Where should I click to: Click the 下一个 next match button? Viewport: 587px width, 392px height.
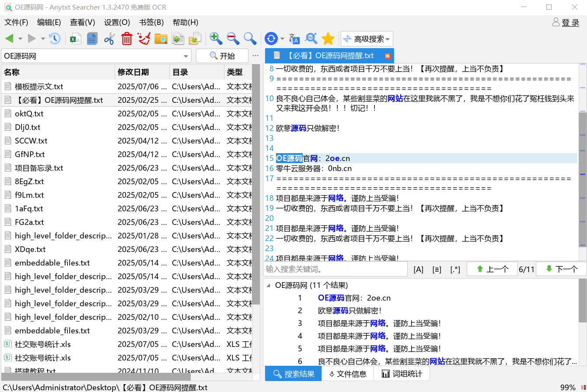coord(562,269)
